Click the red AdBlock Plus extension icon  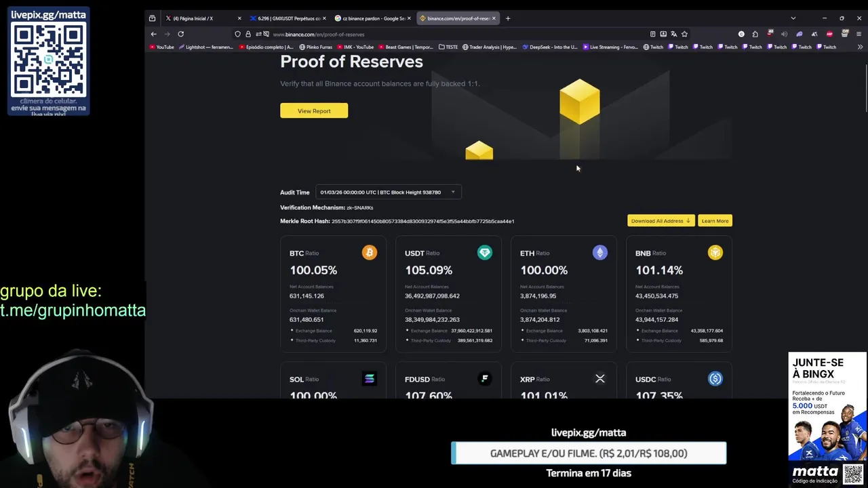(829, 34)
